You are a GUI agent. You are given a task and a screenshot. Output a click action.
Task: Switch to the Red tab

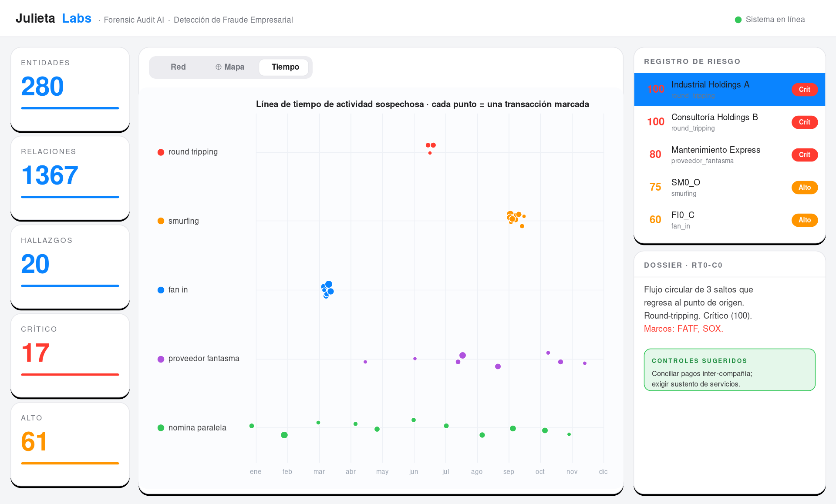click(178, 67)
